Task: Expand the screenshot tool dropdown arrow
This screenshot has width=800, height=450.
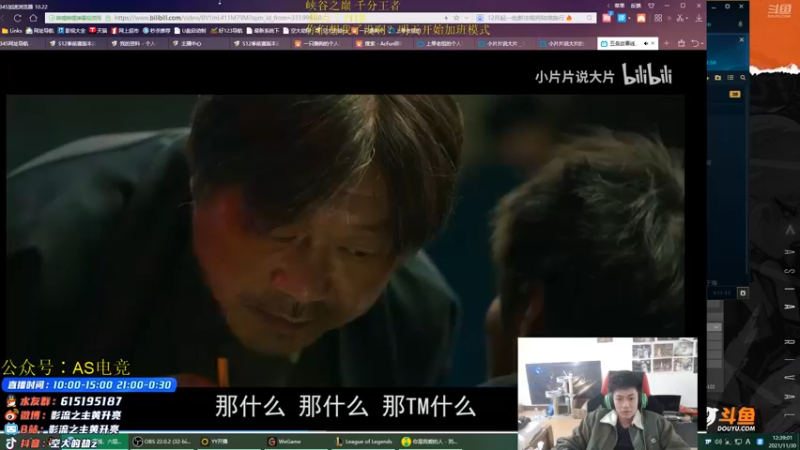Action: coord(687,18)
